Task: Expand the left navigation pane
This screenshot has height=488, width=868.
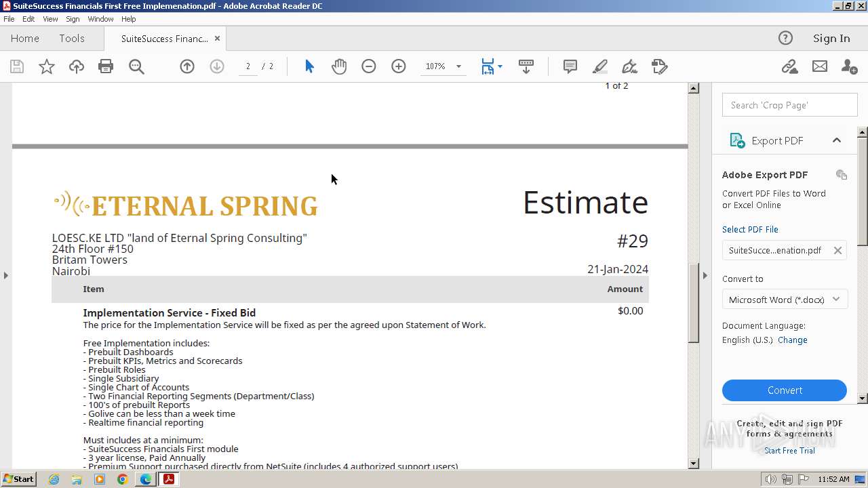Action: coord(6,275)
